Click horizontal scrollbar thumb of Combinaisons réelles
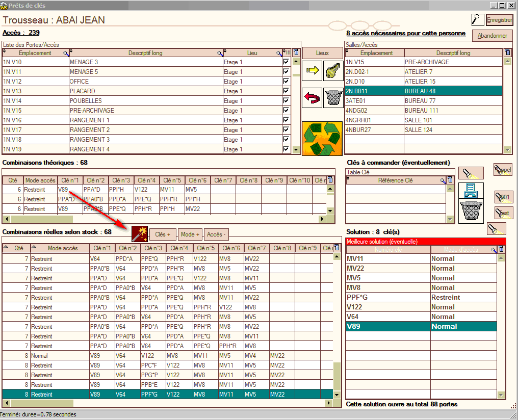 [42, 403]
